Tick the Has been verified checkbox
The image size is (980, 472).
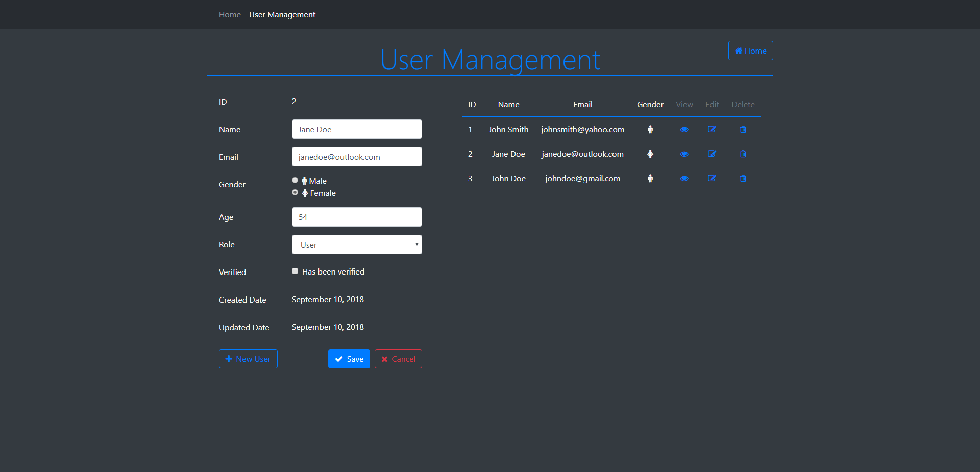click(295, 271)
